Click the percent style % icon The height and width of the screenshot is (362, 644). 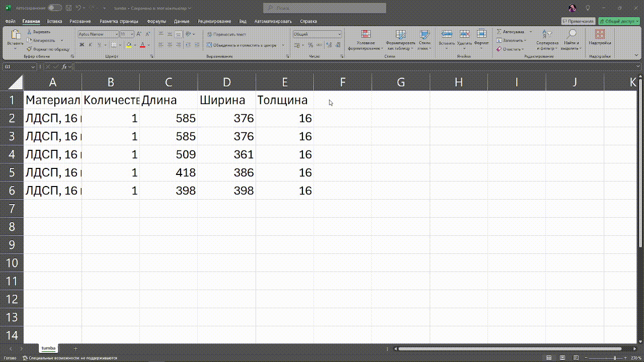[x=310, y=45]
